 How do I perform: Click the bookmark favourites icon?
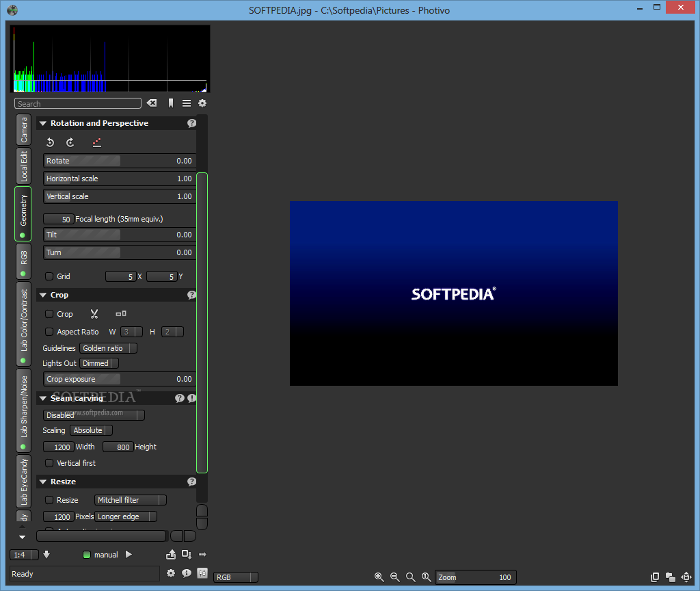click(x=170, y=103)
